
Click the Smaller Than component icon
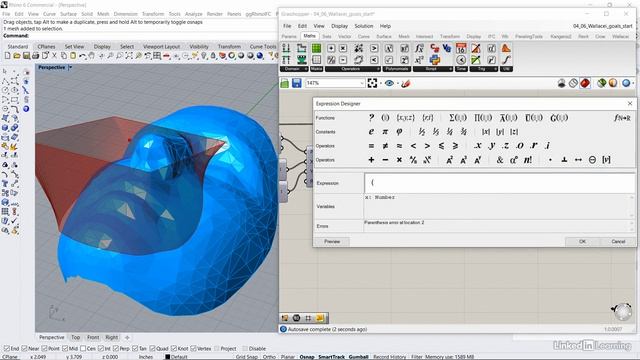click(374, 60)
